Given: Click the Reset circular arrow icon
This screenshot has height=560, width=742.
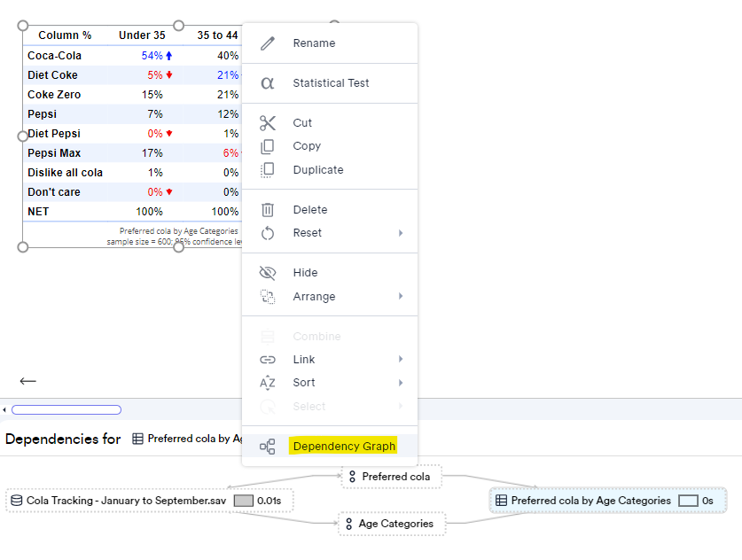Looking at the screenshot, I should [x=267, y=232].
